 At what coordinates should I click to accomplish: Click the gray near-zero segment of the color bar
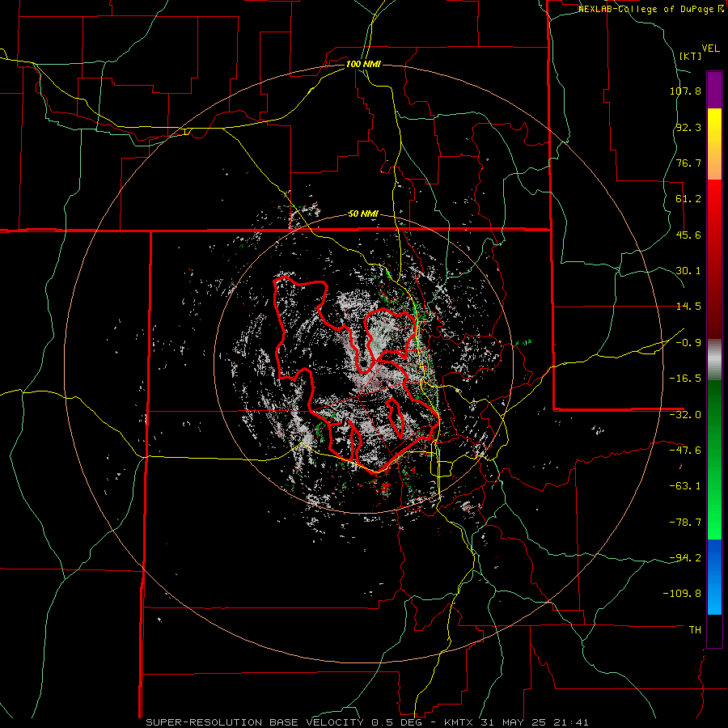tap(714, 360)
